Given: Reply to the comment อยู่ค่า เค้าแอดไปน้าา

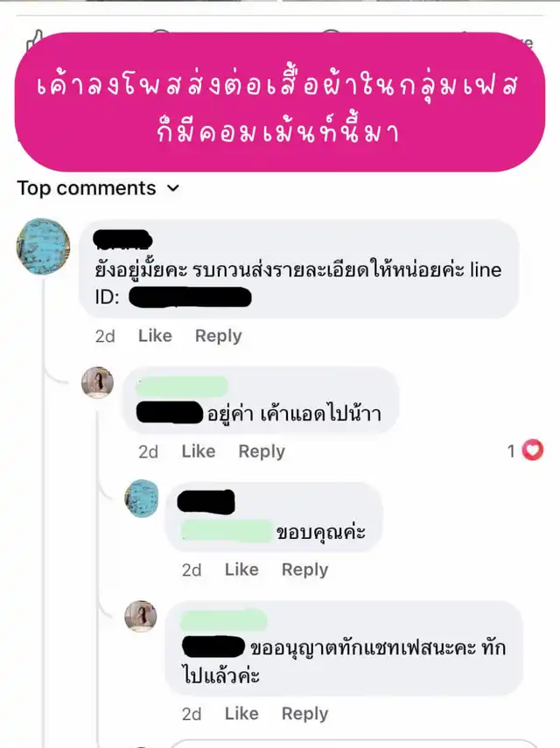Looking at the screenshot, I should [262, 451].
